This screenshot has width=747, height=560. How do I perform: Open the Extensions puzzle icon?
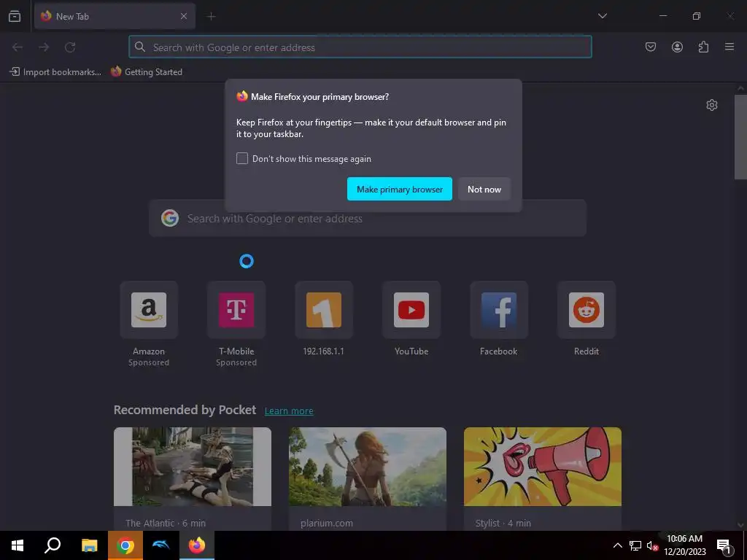(x=703, y=47)
